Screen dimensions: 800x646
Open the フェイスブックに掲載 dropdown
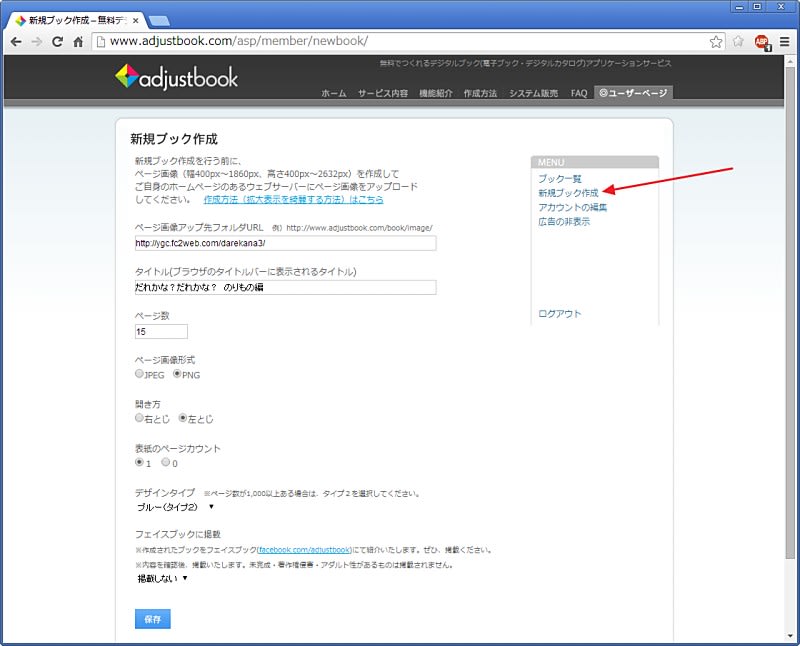point(162,578)
